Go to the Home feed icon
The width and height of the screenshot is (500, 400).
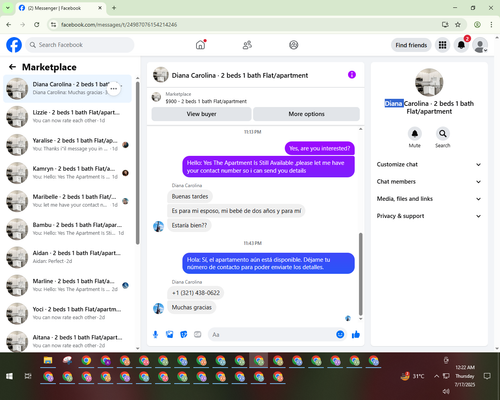point(200,45)
